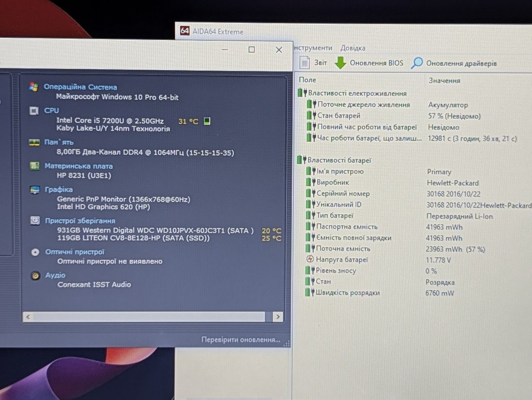
Task: Select the Графіка monitor icon
Action: [x=35, y=190]
